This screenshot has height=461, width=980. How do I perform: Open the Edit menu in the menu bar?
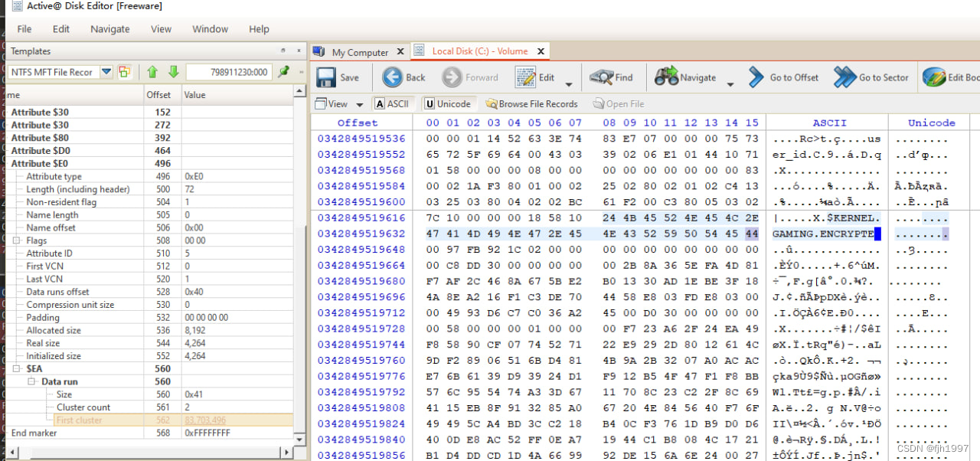coord(61,29)
